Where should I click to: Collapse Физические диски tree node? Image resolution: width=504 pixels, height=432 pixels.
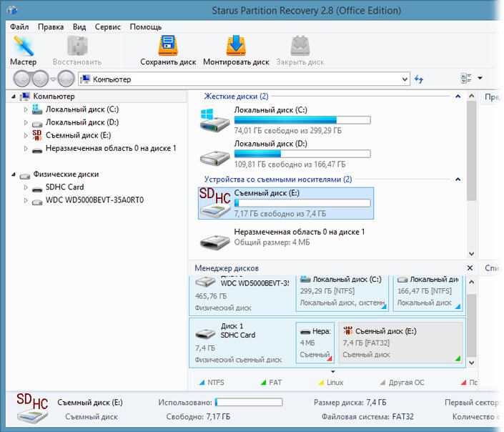(x=14, y=175)
